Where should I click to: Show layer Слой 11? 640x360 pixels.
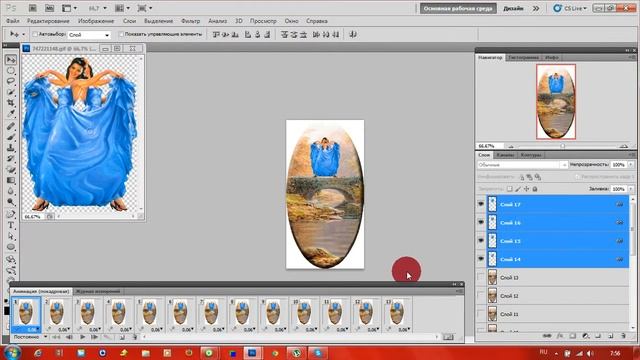tap(481, 314)
